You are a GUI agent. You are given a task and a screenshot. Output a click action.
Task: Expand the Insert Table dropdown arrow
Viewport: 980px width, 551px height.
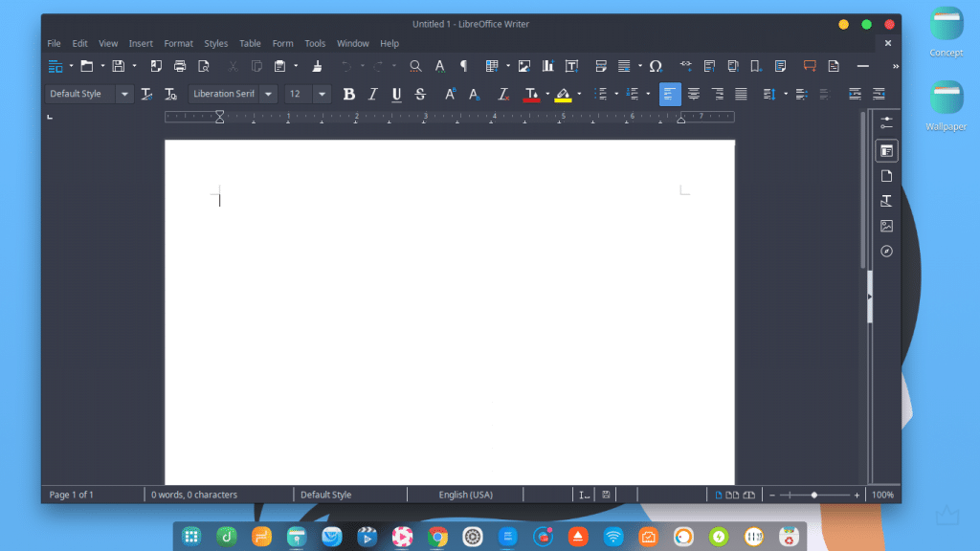508,66
